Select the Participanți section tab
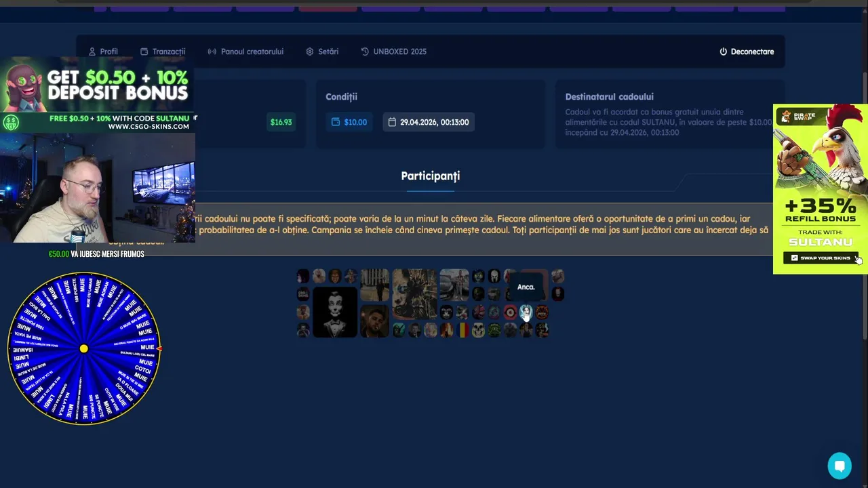 431,176
